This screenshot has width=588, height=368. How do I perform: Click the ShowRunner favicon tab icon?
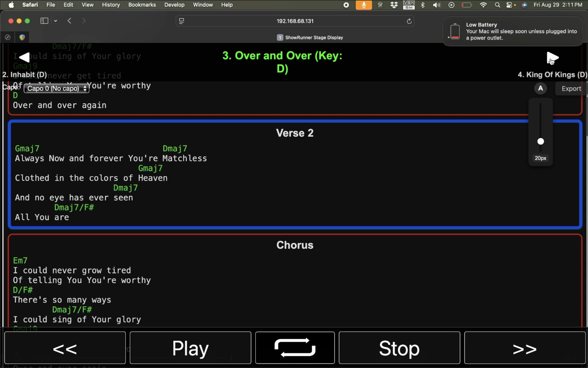point(22,37)
